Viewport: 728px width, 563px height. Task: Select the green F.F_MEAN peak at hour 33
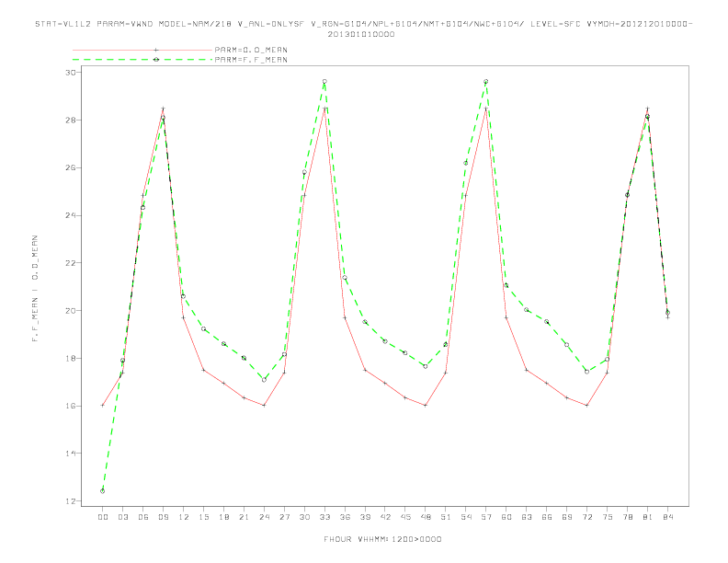point(324,81)
